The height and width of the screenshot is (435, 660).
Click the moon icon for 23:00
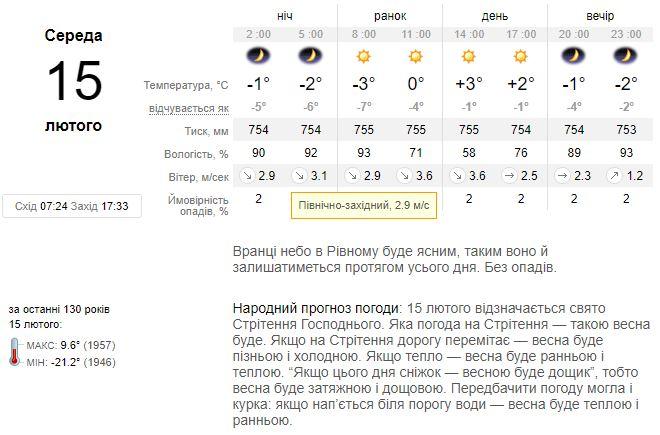pyautogui.click(x=625, y=56)
